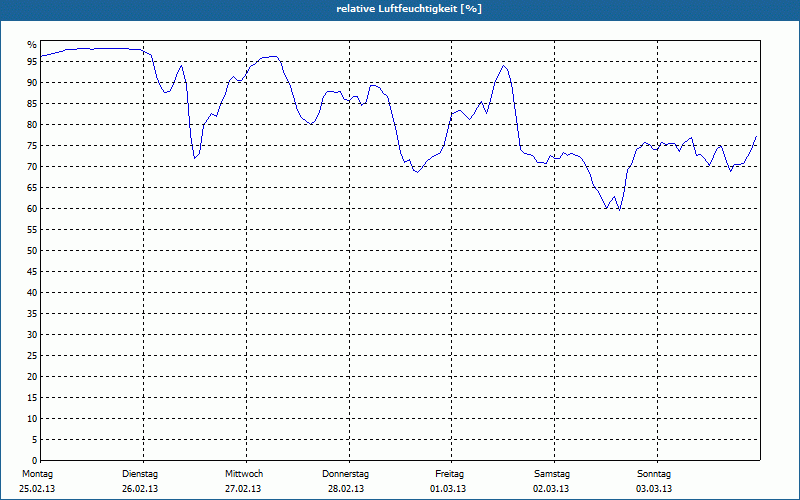
Task: Click the '15' y-axis value
Action: pos(32,398)
